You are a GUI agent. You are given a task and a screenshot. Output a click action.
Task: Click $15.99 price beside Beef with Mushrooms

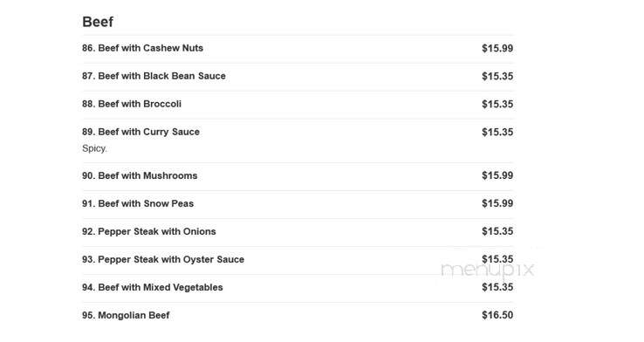[x=497, y=175]
